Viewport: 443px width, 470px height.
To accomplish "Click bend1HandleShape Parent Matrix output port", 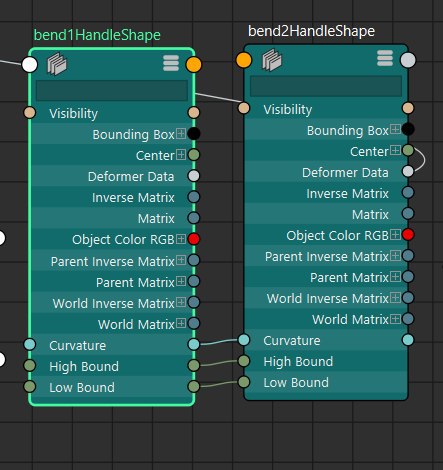I will click(x=194, y=281).
